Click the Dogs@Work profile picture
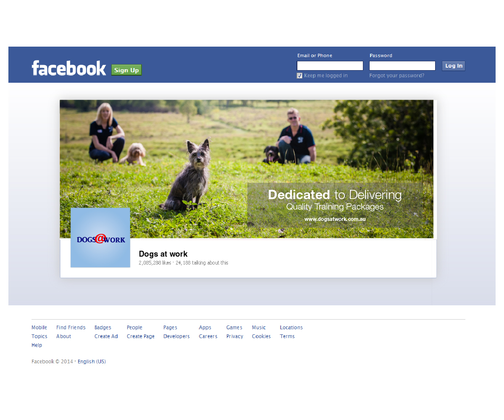Screen dimensions: 504x420 tap(100, 237)
